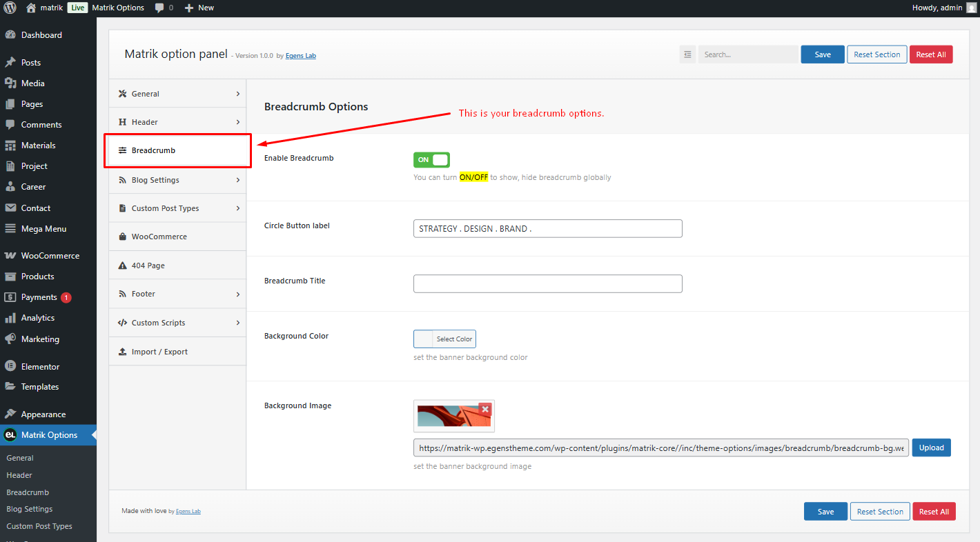Select the Import / Export tab
The image size is (980, 542).
coord(177,352)
